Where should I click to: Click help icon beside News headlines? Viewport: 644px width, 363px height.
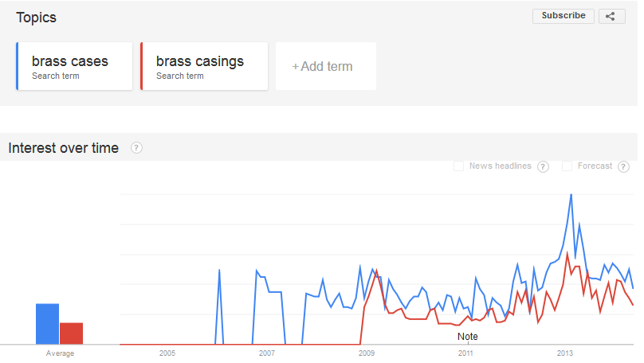543,166
